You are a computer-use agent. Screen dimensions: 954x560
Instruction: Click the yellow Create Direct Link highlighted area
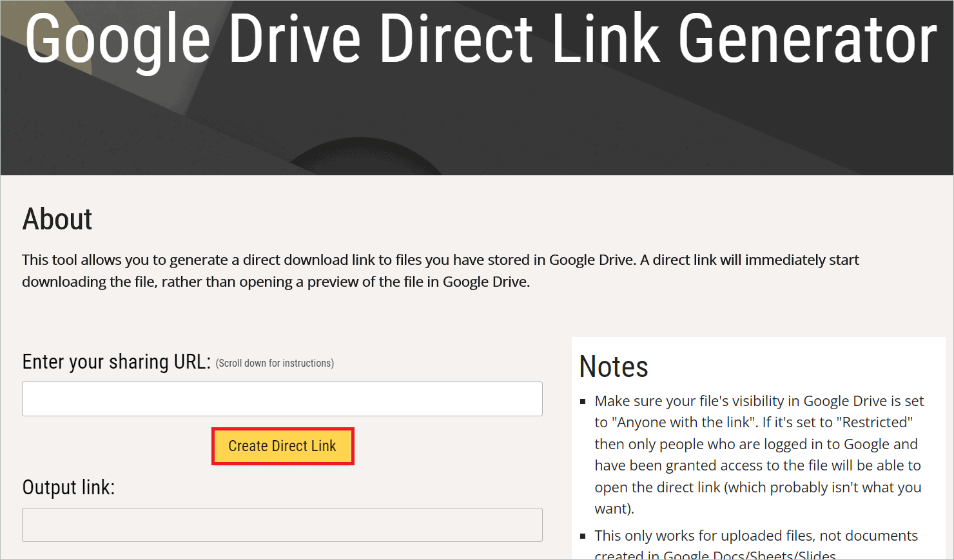pyautogui.click(x=282, y=445)
